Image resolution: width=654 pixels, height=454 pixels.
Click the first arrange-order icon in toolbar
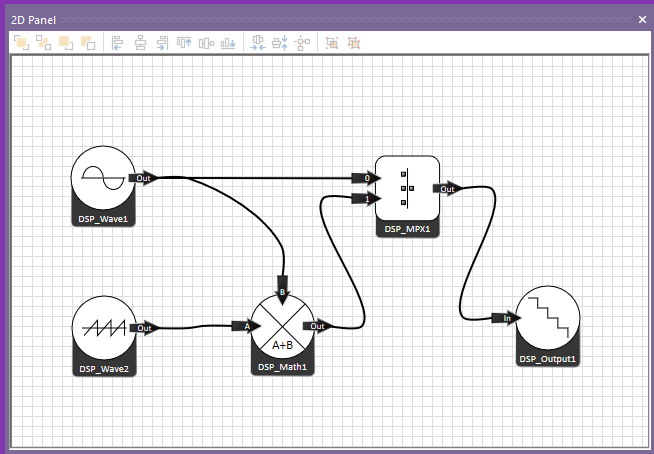click(x=21, y=42)
